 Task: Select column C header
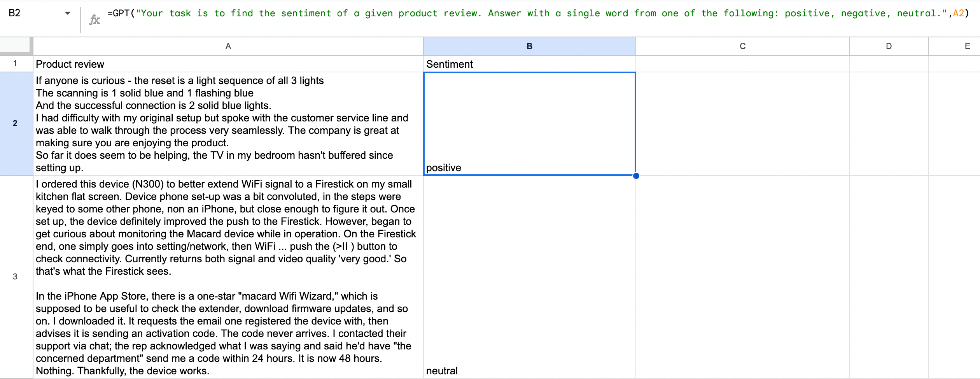pyautogui.click(x=742, y=46)
